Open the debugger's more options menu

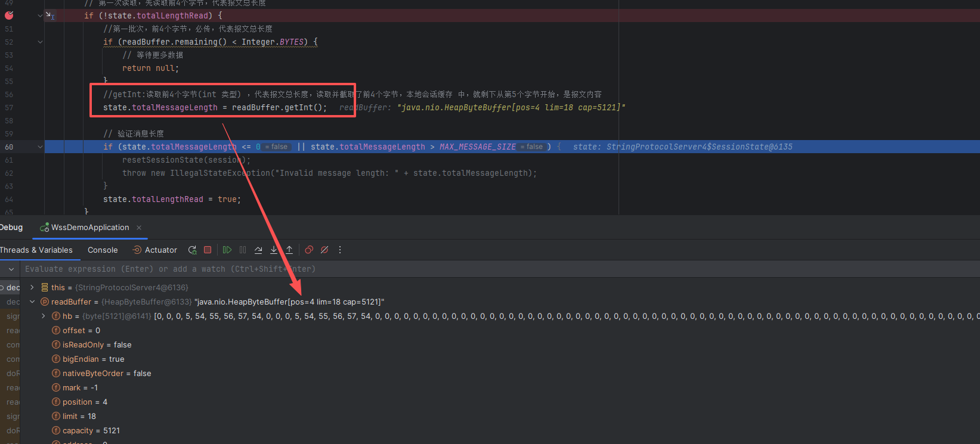[x=340, y=250]
